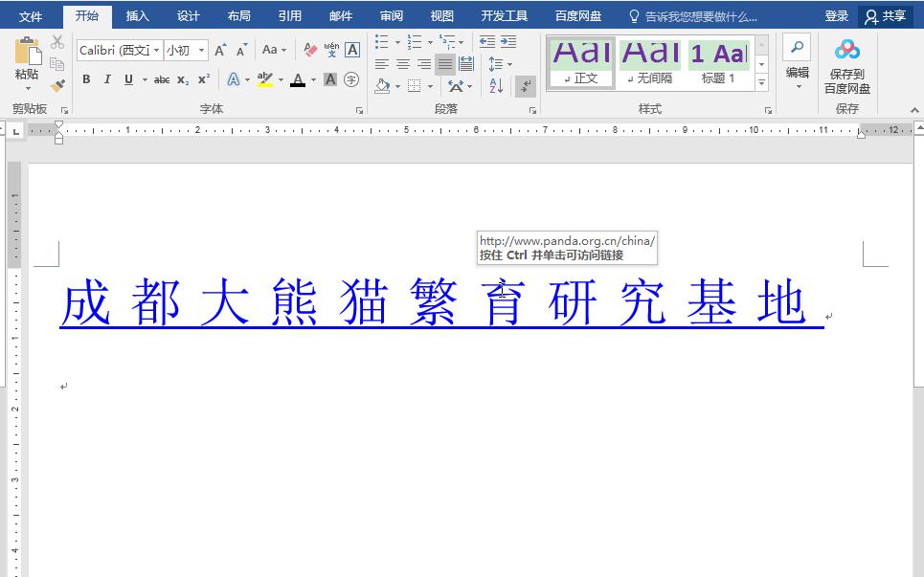Apply text highlight color
This screenshot has width=924, height=577.
coord(265,78)
